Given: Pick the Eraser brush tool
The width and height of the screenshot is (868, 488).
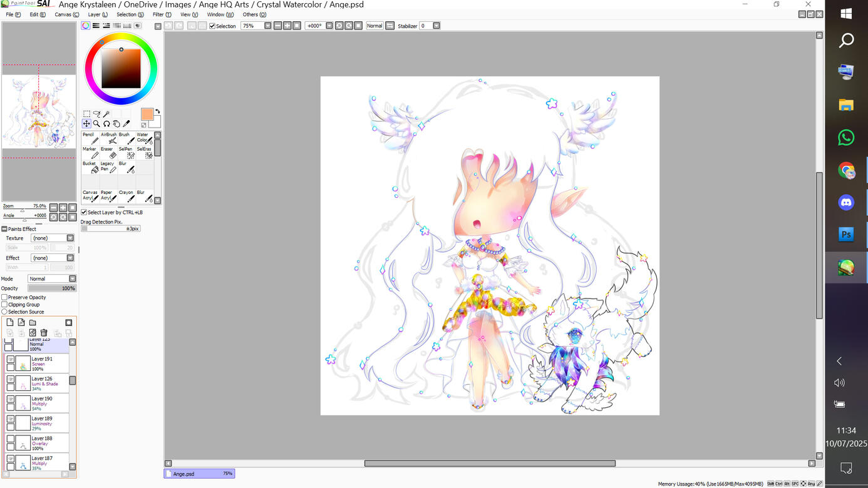Looking at the screenshot, I should [x=108, y=153].
